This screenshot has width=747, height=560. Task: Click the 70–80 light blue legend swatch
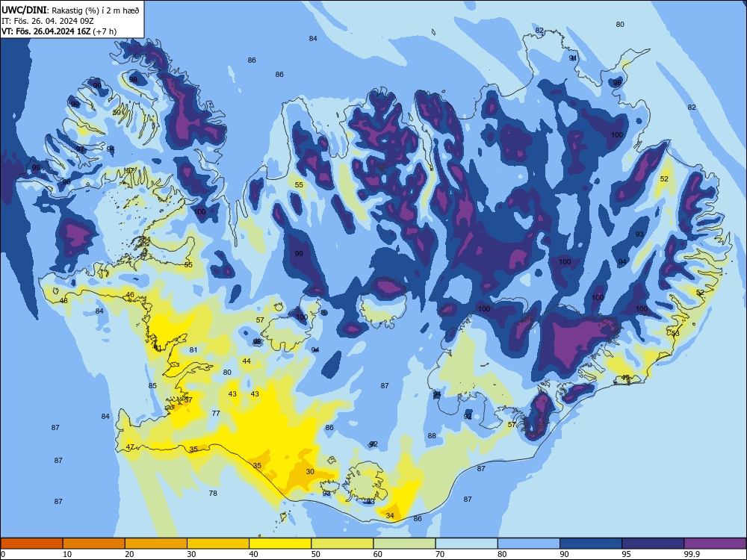click(x=467, y=544)
